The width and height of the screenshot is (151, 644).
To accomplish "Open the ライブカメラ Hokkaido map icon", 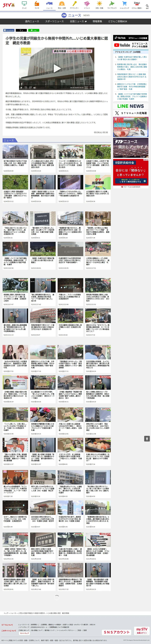I will point(112,5).
